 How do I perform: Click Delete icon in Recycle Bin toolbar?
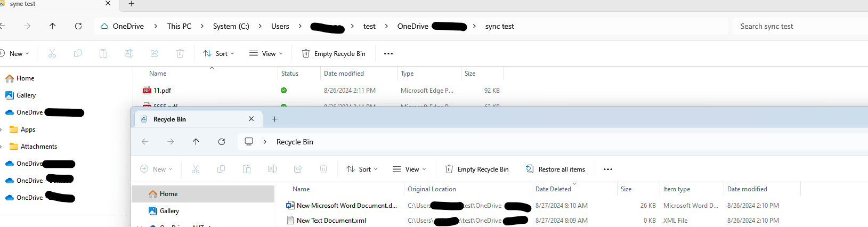pyautogui.click(x=323, y=169)
